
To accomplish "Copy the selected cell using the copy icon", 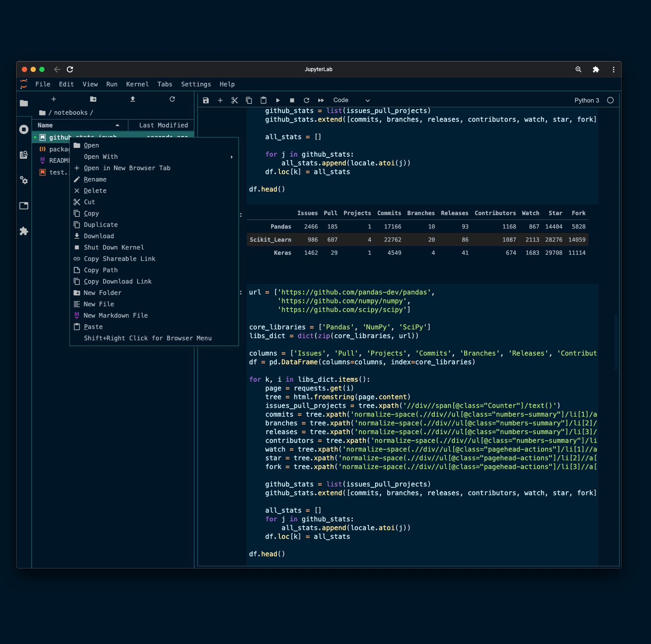I will (x=249, y=100).
